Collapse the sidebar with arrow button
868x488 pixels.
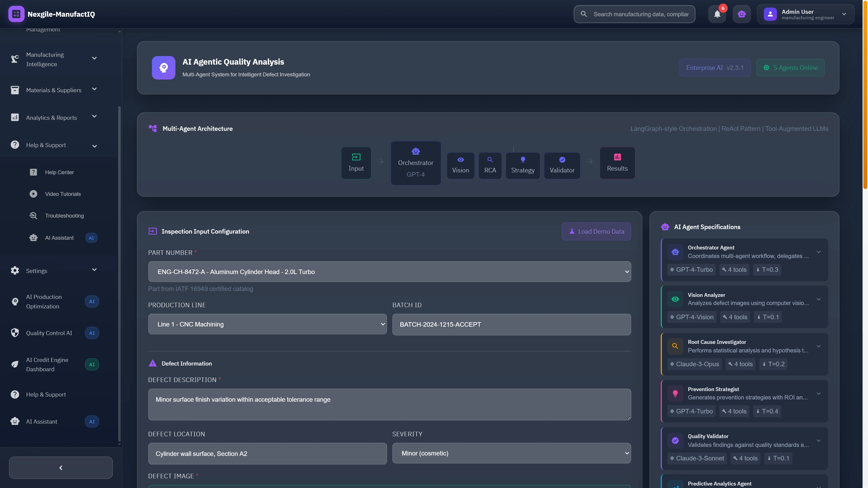click(x=61, y=468)
